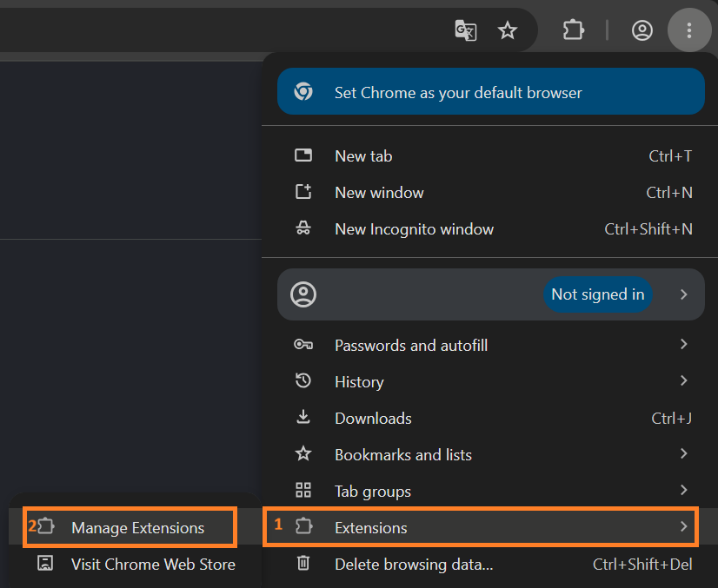Open the profile avatar icon in toolbar
Viewport: 718px width, 588px height.
[642, 30]
